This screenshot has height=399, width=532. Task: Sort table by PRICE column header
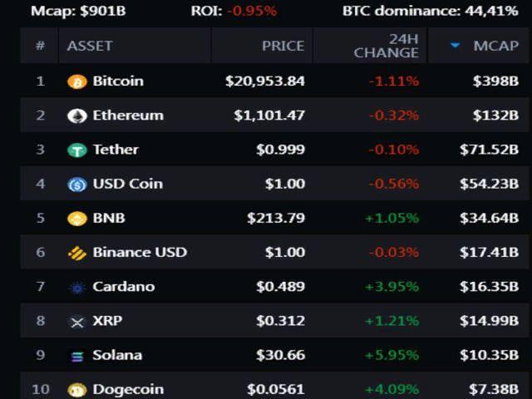pos(283,46)
